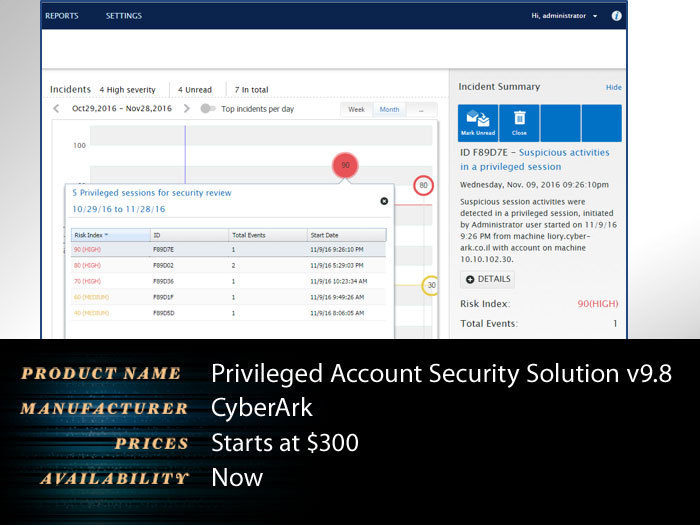The width and height of the screenshot is (700, 525).
Task: Open Suspicious activities in a privileged session link
Action: point(534,159)
